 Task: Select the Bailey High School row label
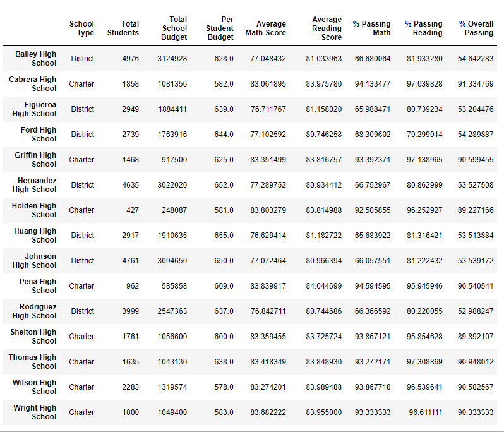click(x=35, y=59)
